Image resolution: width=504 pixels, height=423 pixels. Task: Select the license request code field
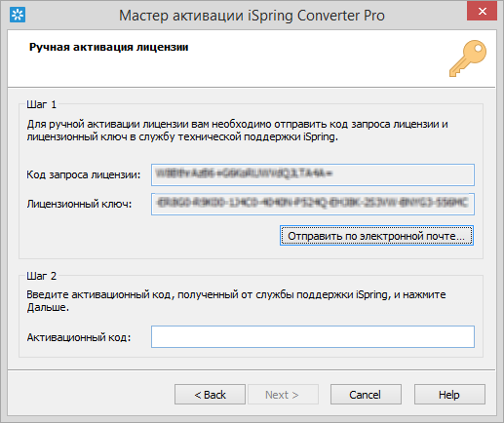313,174
